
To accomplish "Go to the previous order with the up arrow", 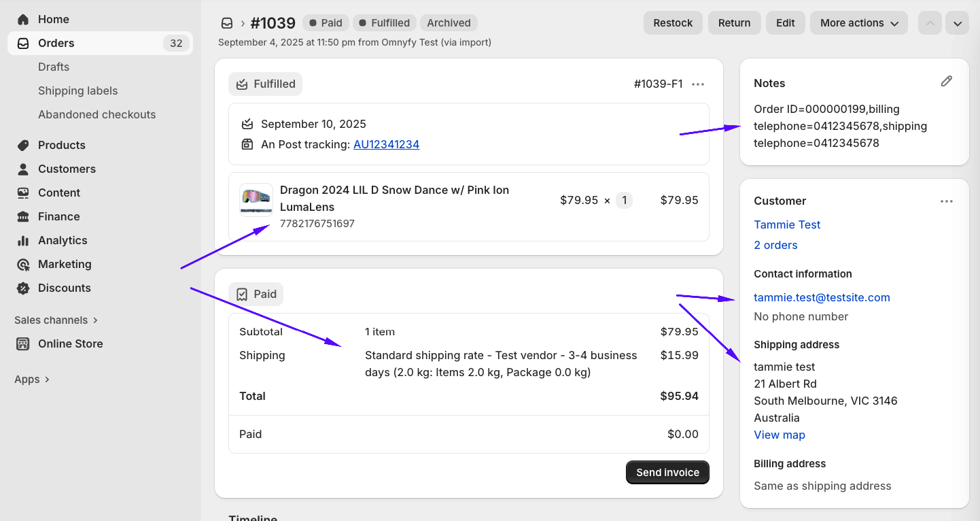I will 930,23.
